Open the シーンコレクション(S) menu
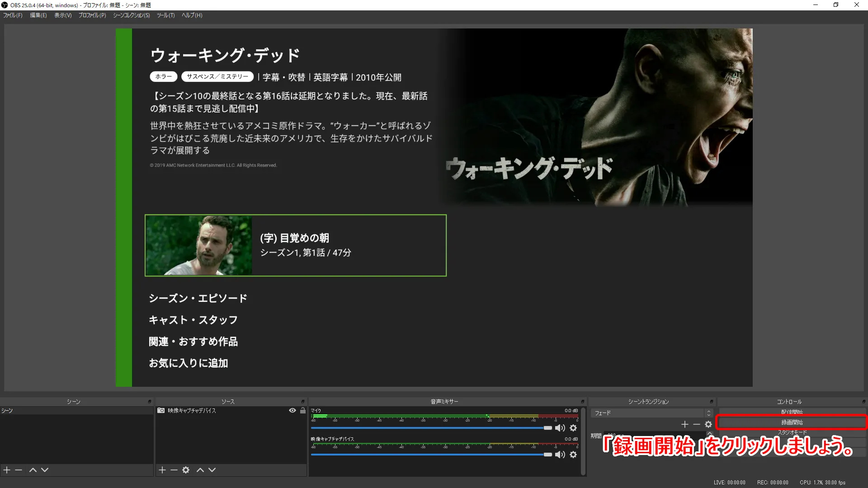Viewport: 868px width, 488px height. click(x=132, y=15)
